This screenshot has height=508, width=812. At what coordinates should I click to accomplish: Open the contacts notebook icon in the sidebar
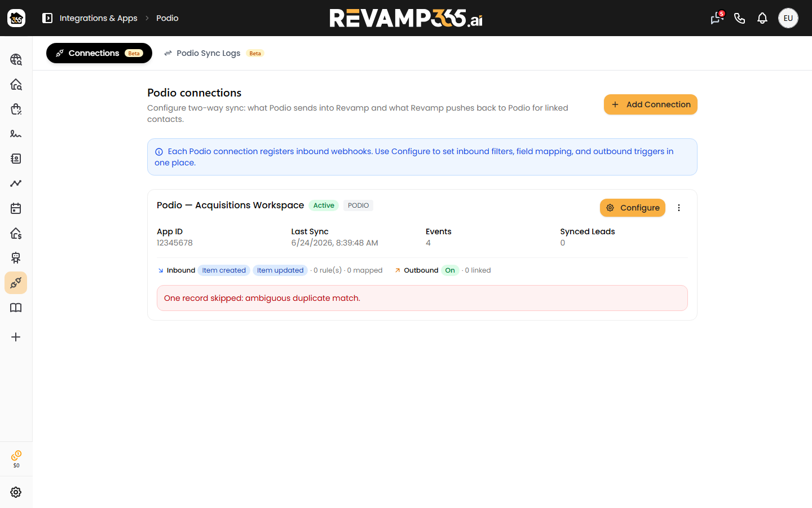[16, 159]
